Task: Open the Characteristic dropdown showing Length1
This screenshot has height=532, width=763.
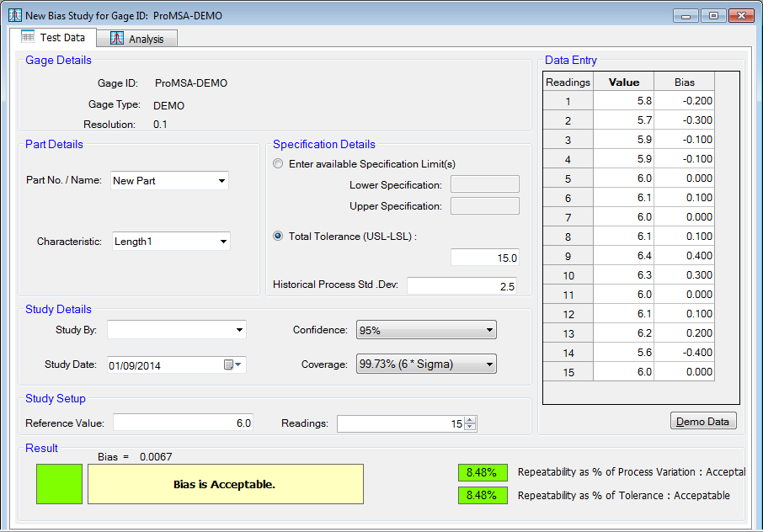Action: pyautogui.click(x=224, y=242)
